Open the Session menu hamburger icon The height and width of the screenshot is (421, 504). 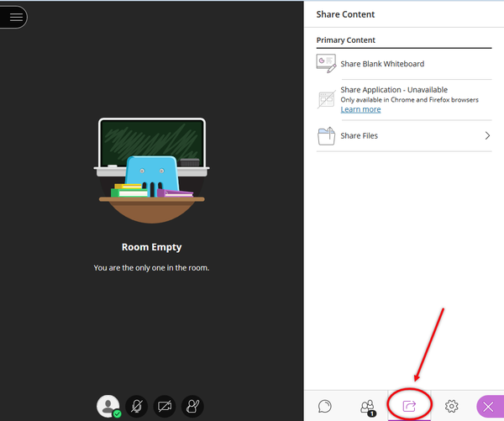point(16,17)
